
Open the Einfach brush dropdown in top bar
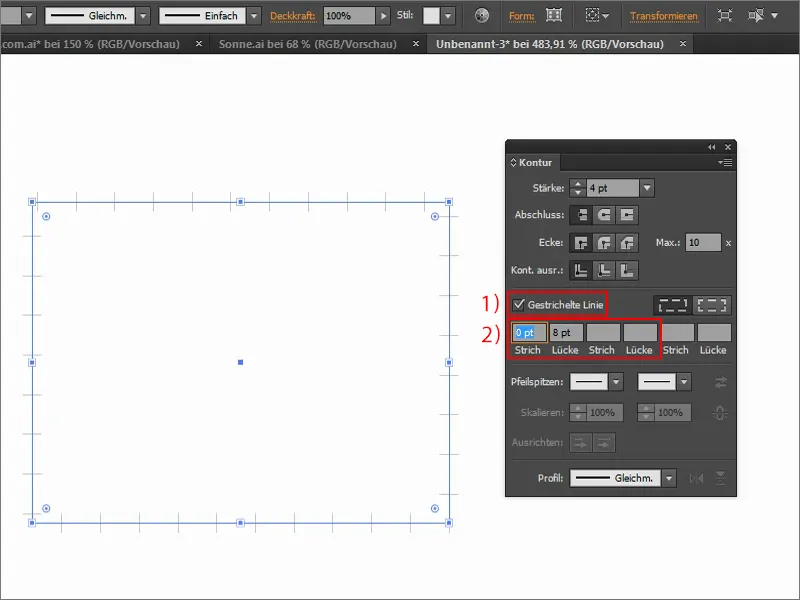point(254,16)
